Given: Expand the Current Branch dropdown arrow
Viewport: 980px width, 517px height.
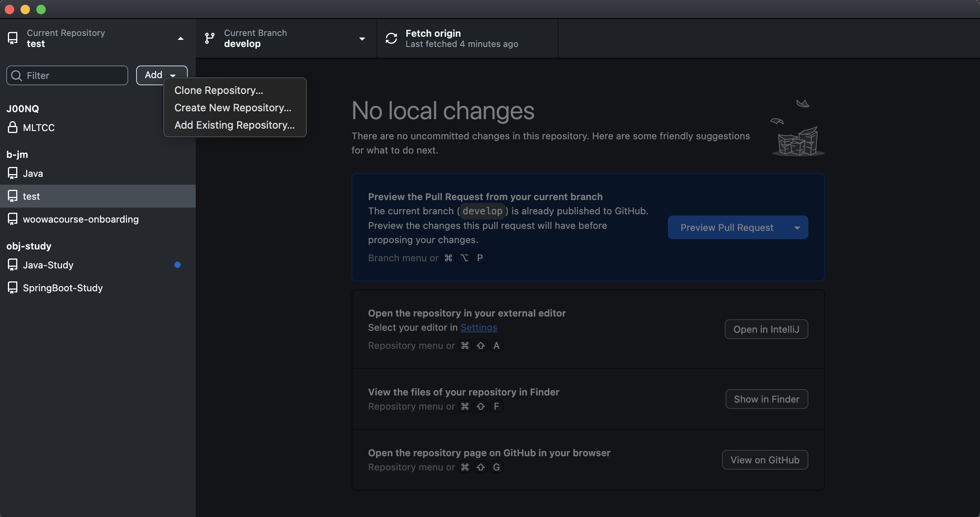Looking at the screenshot, I should [362, 39].
